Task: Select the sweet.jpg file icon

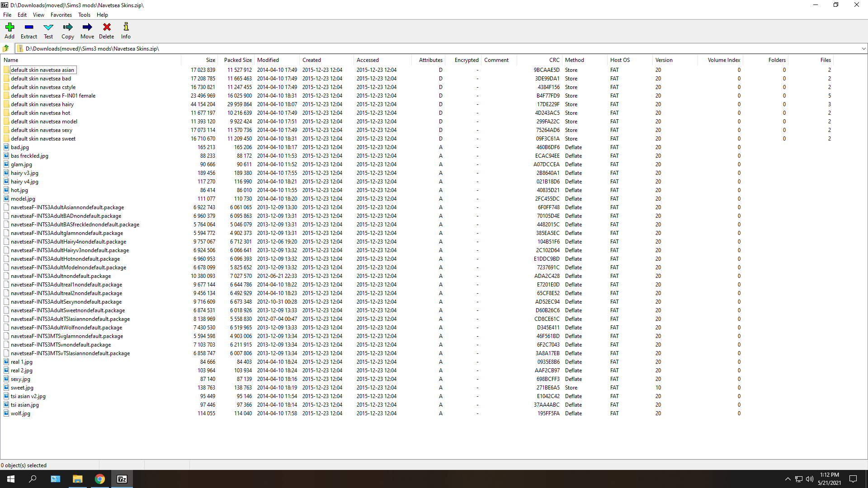Action: pyautogui.click(x=6, y=388)
